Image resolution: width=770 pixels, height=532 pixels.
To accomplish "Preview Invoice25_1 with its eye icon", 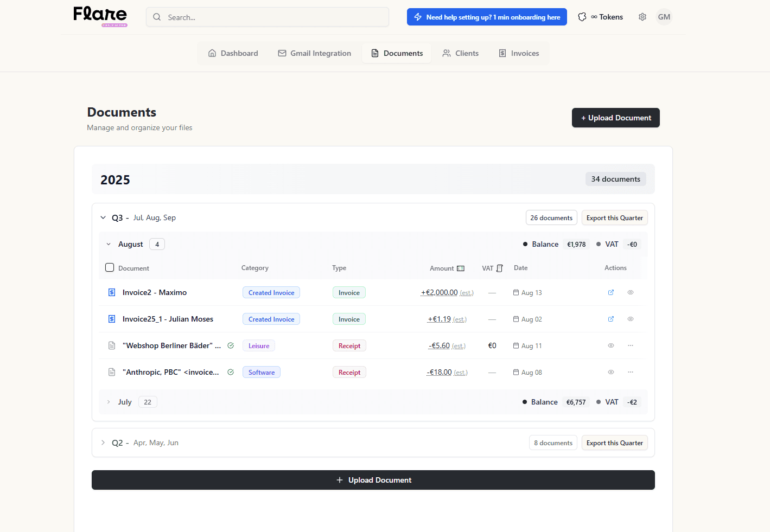I will [630, 319].
